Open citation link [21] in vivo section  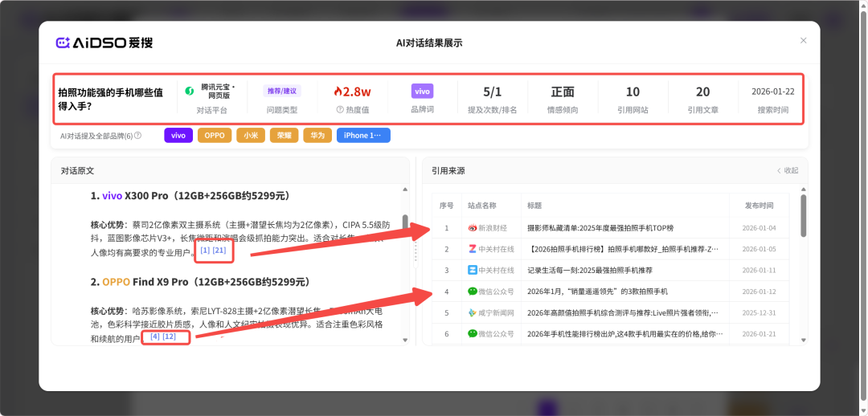pyautogui.click(x=219, y=251)
